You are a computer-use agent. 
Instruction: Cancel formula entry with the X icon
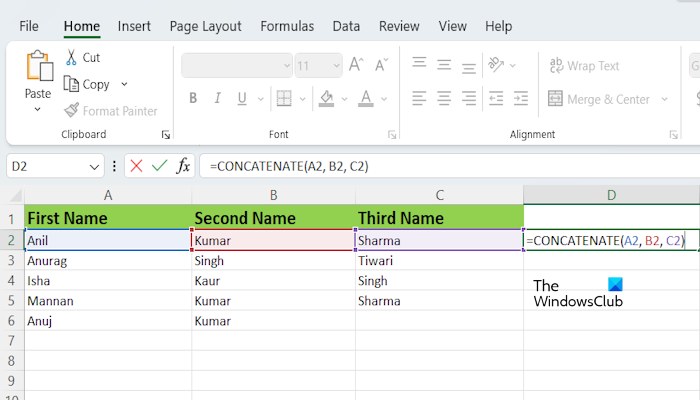coord(137,166)
